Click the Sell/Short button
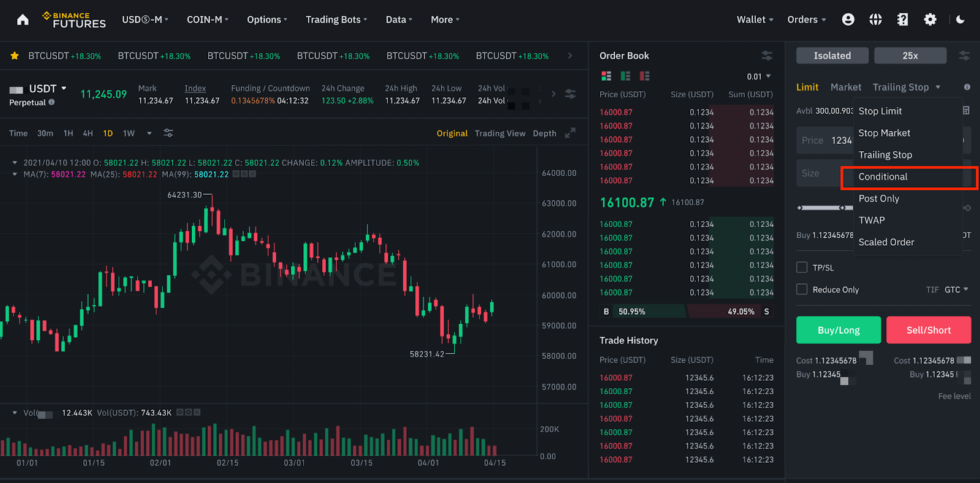Image resolution: width=980 pixels, height=483 pixels. (x=929, y=330)
